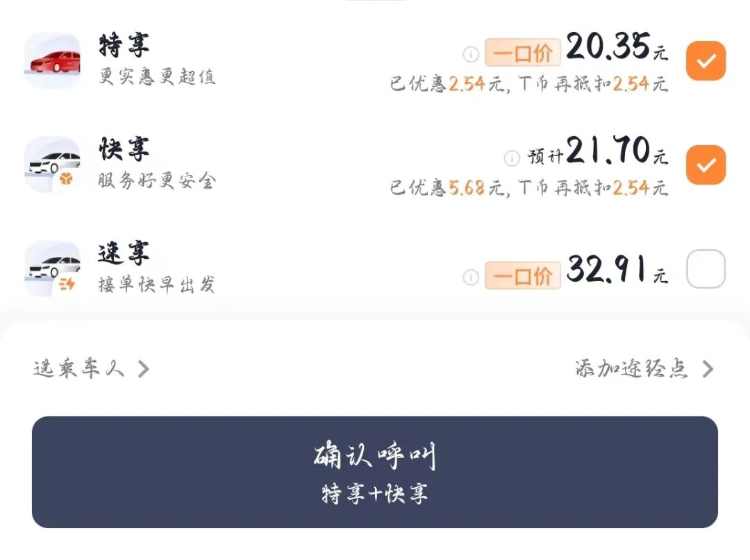The height and width of the screenshot is (560, 750).
Task: Select the 速享 ride option title
Action: [124, 254]
